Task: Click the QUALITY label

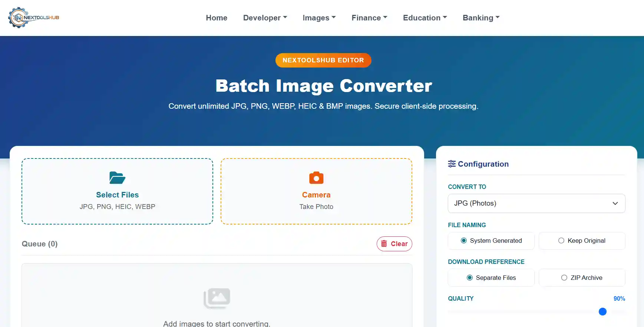Action: pos(460,298)
